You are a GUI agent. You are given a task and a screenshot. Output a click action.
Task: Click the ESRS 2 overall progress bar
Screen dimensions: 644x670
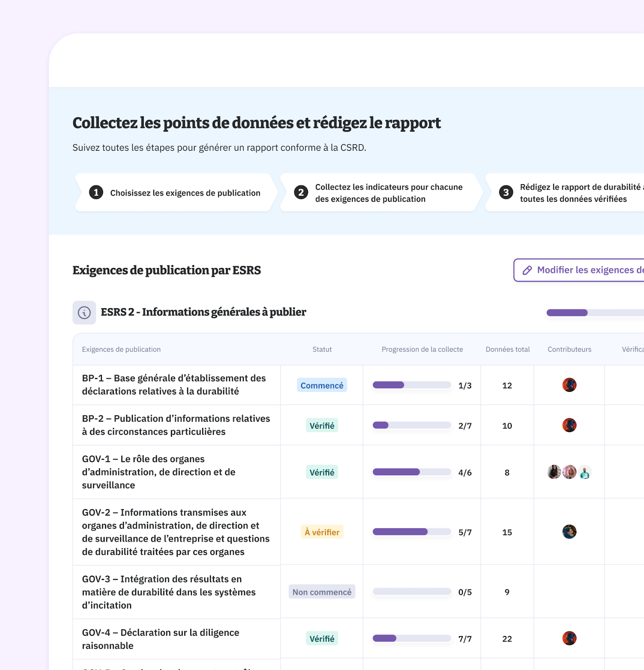click(x=595, y=313)
